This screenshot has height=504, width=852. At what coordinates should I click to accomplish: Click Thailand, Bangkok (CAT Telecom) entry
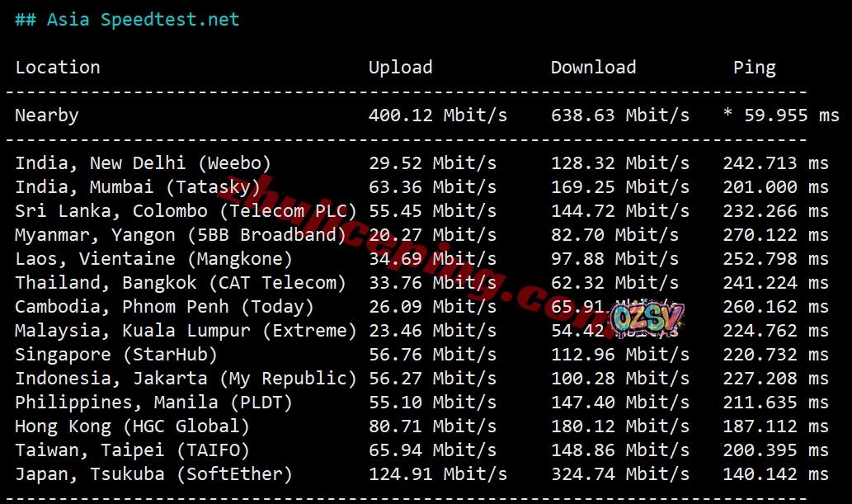tap(181, 283)
